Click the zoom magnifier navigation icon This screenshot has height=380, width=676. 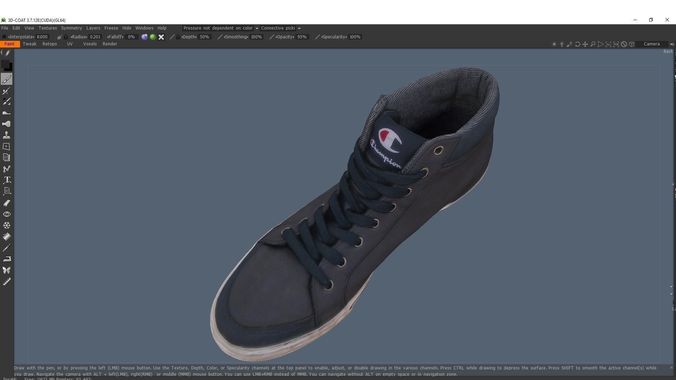(593, 44)
